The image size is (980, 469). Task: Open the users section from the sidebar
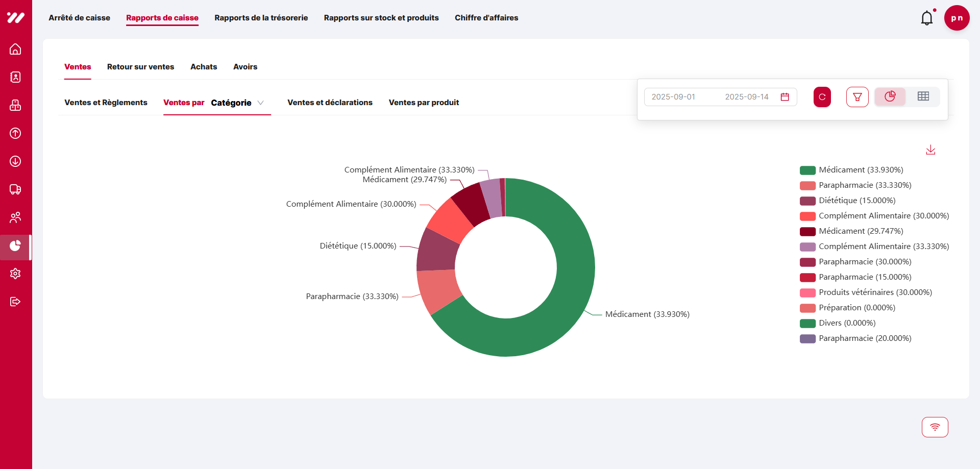coord(15,217)
